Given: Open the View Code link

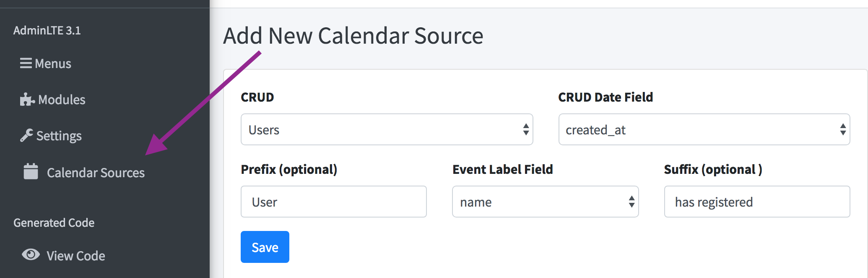Looking at the screenshot, I should click(x=76, y=256).
